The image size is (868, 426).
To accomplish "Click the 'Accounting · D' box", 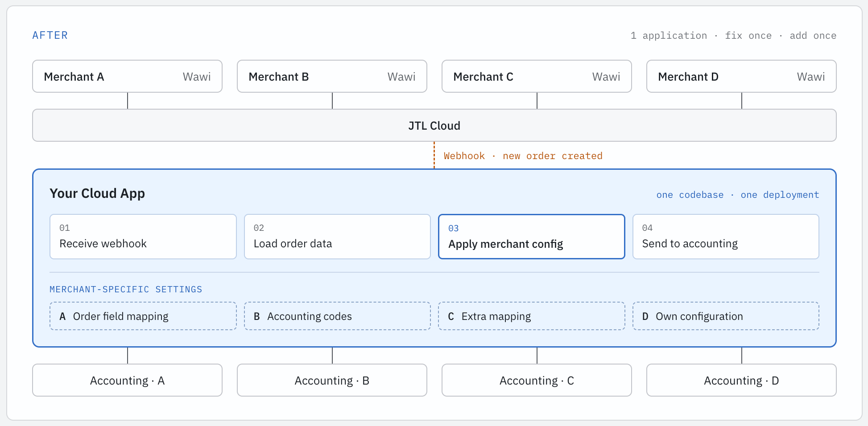I will 741,380.
